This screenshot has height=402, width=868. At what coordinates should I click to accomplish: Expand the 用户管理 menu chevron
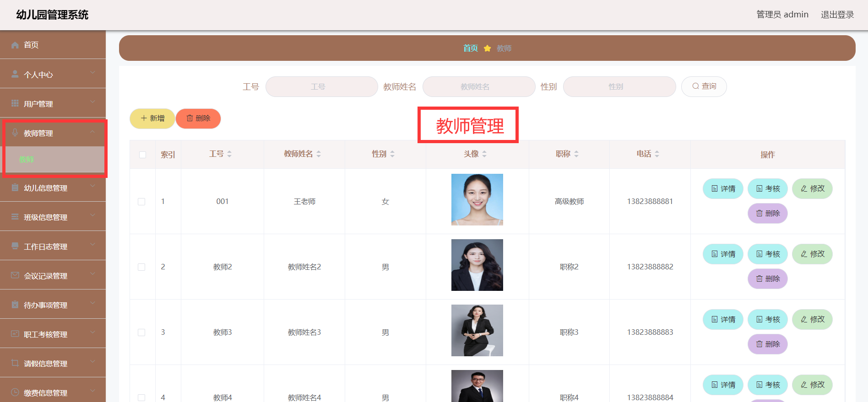(93, 102)
